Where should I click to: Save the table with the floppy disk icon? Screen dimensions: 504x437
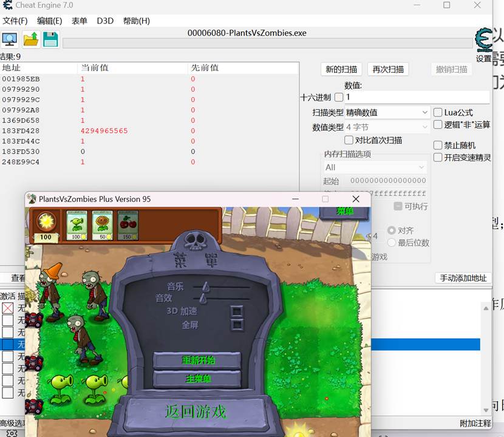click(51, 39)
